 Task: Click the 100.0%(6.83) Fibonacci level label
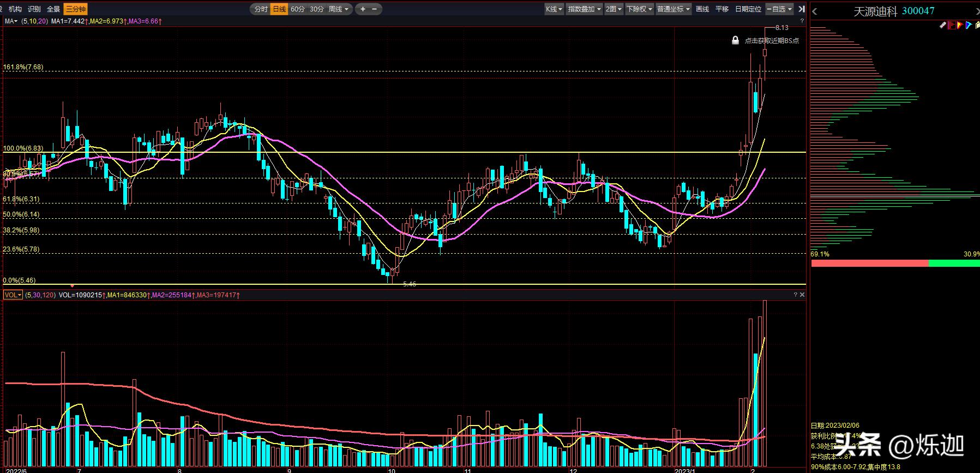(23, 148)
